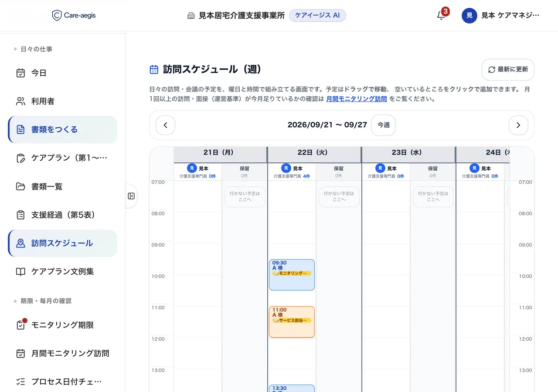
Task: Go to next week with right chevron
Action: [x=518, y=125]
